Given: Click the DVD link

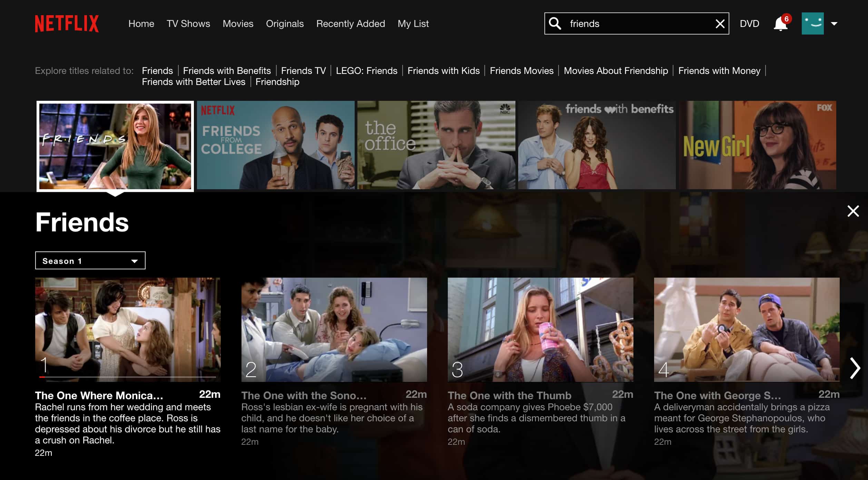Looking at the screenshot, I should click(x=749, y=23).
